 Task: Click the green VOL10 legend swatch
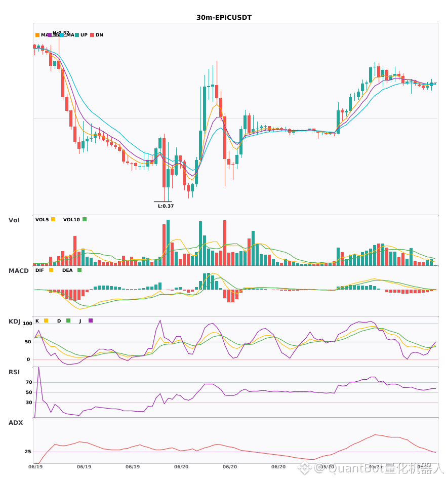click(x=85, y=219)
